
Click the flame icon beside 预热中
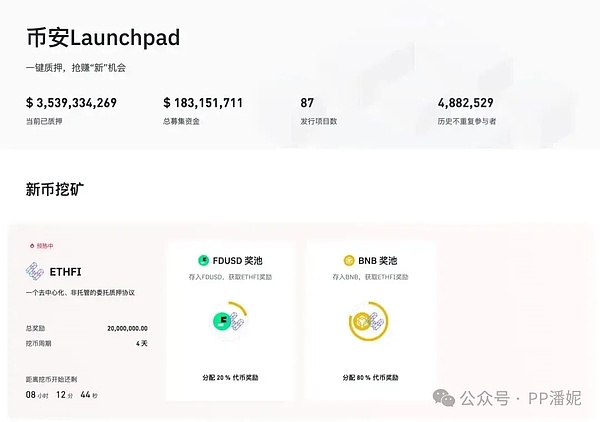(x=29, y=244)
